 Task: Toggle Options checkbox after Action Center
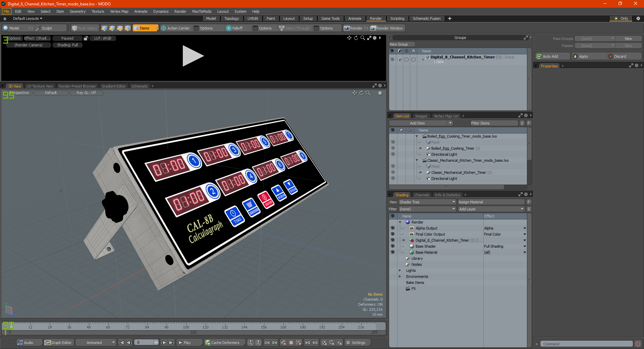point(197,28)
